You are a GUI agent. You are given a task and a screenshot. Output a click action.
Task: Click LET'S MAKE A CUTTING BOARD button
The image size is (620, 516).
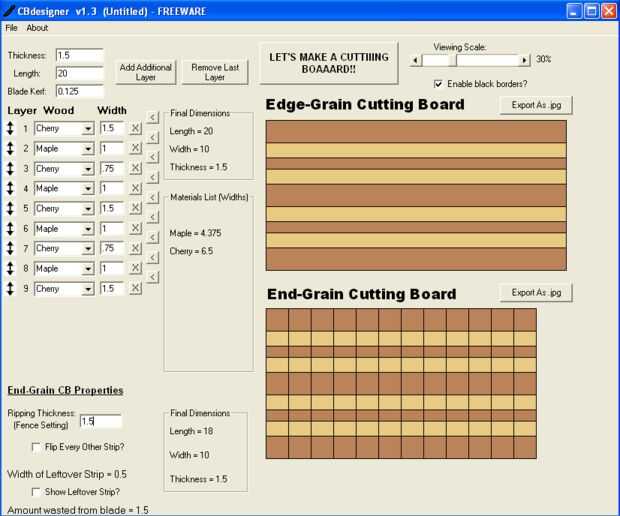pyautogui.click(x=328, y=63)
